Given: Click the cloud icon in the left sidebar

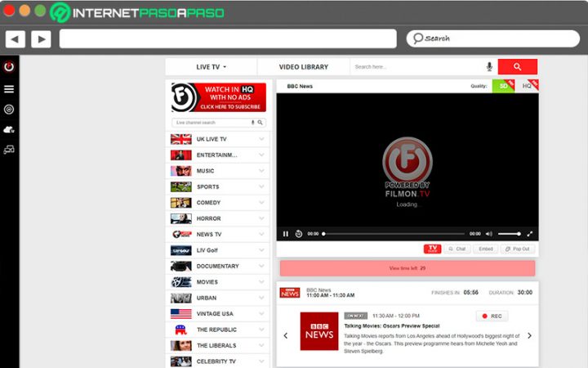Looking at the screenshot, I should point(9,129).
